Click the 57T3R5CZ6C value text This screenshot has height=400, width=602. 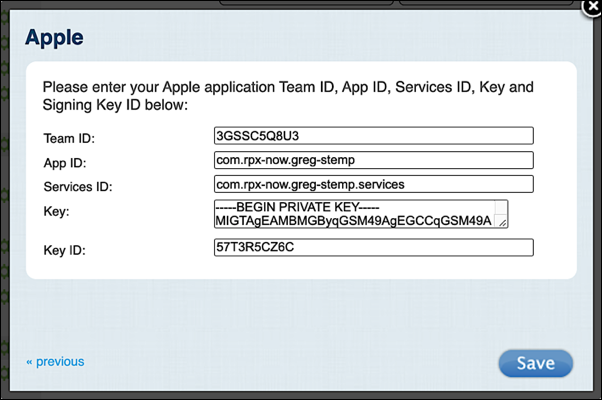click(253, 247)
